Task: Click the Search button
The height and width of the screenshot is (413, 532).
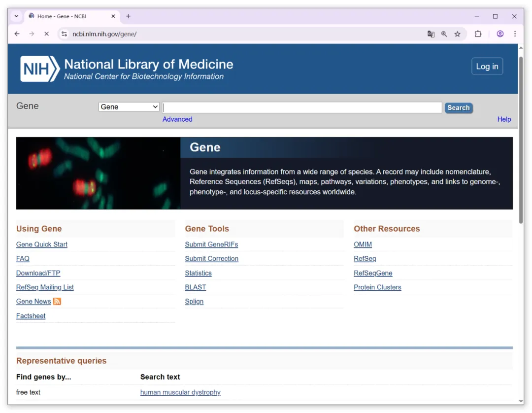Action: (459, 107)
